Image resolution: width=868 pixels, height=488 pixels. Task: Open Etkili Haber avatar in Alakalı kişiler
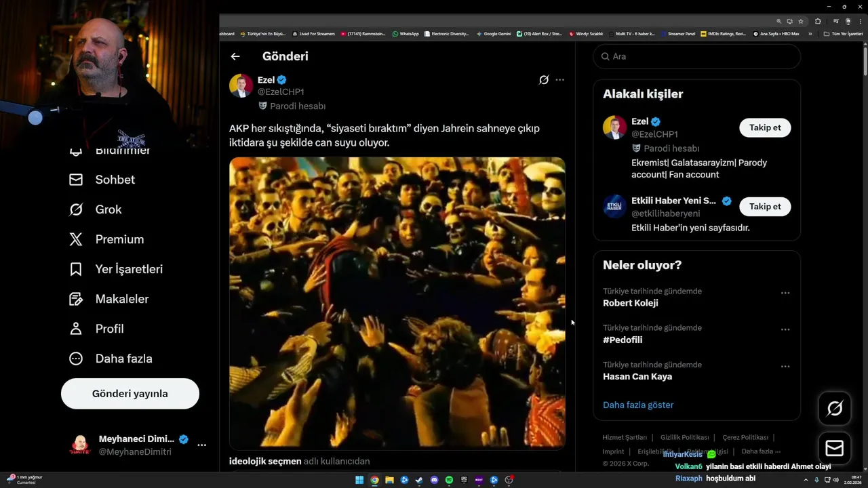click(x=615, y=206)
